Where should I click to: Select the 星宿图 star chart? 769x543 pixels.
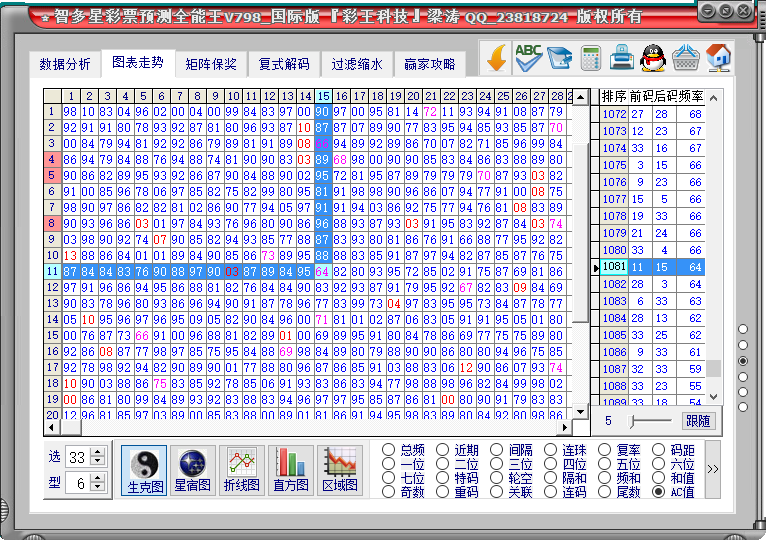click(x=193, y=470)
